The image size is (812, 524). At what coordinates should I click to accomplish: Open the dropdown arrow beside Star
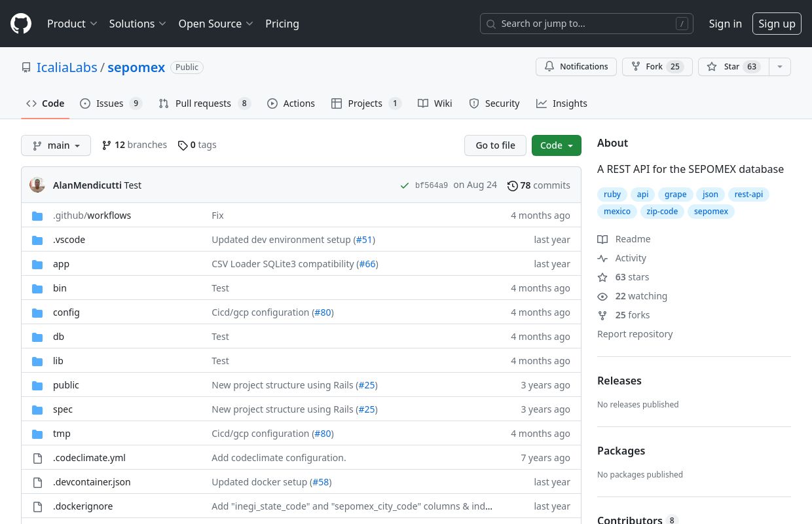coord(779,67)
